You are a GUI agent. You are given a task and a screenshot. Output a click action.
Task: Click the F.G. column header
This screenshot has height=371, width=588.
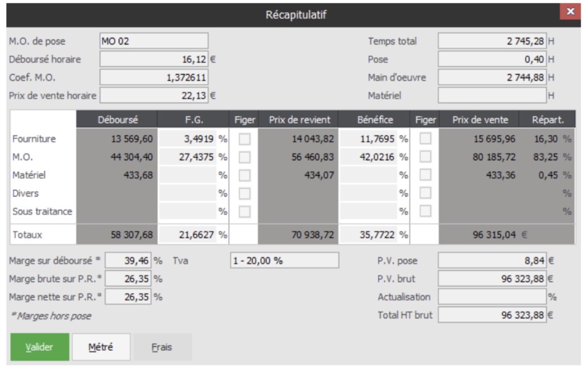[x=194, y=120]
